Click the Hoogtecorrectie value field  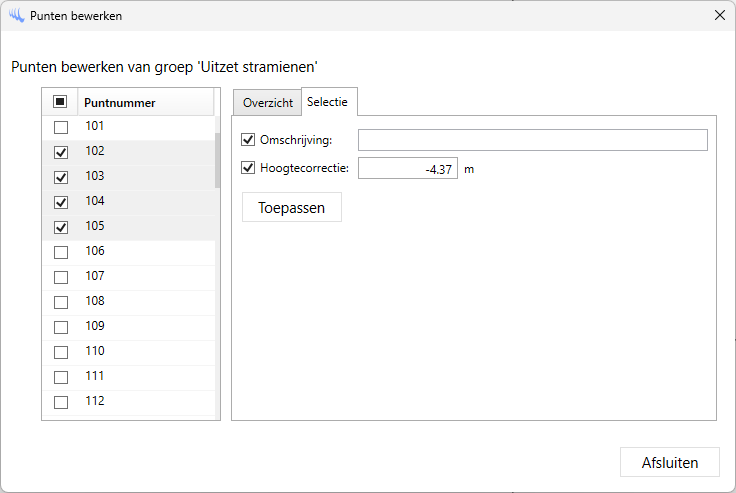[407, 169]
